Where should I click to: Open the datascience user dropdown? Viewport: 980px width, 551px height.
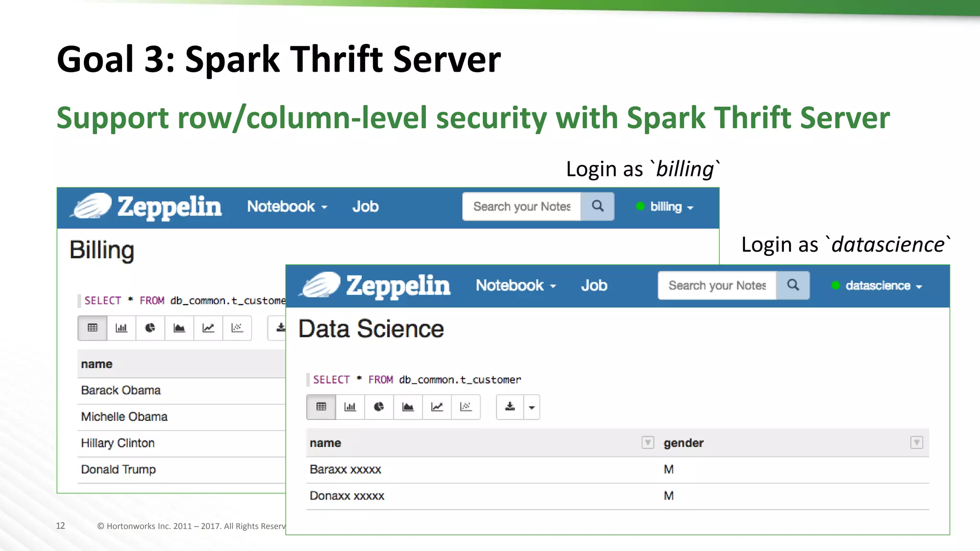click(877, 286)
